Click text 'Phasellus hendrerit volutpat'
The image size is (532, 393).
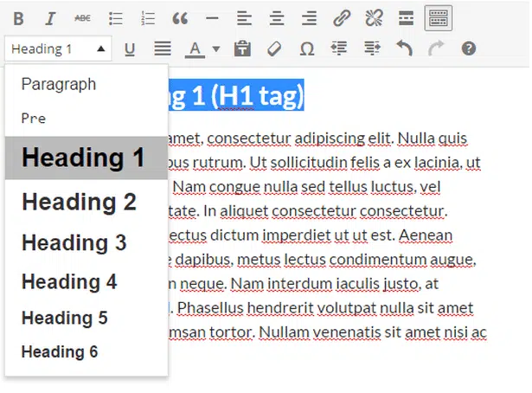[277, 308]
